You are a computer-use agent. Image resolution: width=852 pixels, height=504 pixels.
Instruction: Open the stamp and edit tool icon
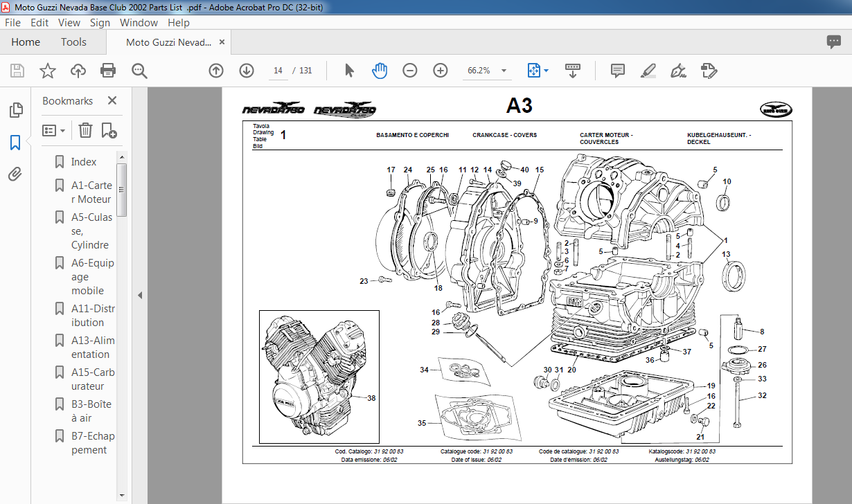[x=708, y=70]
